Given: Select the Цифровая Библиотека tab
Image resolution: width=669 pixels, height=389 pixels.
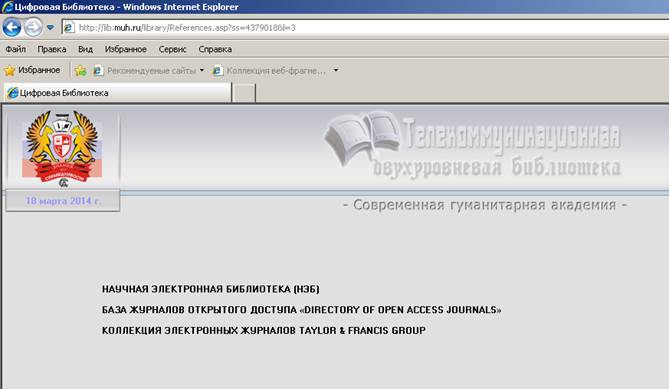Looking at the screenshot, I should (x=117, y=93).
